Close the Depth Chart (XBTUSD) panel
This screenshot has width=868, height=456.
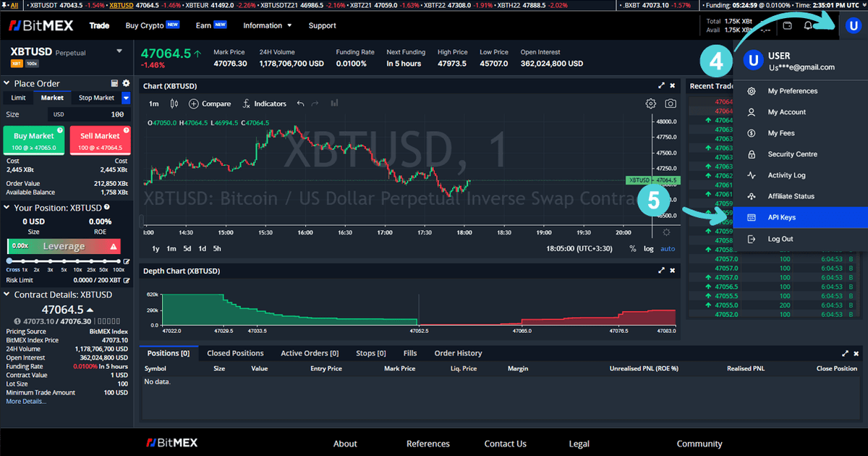click(x=672, y=271)
